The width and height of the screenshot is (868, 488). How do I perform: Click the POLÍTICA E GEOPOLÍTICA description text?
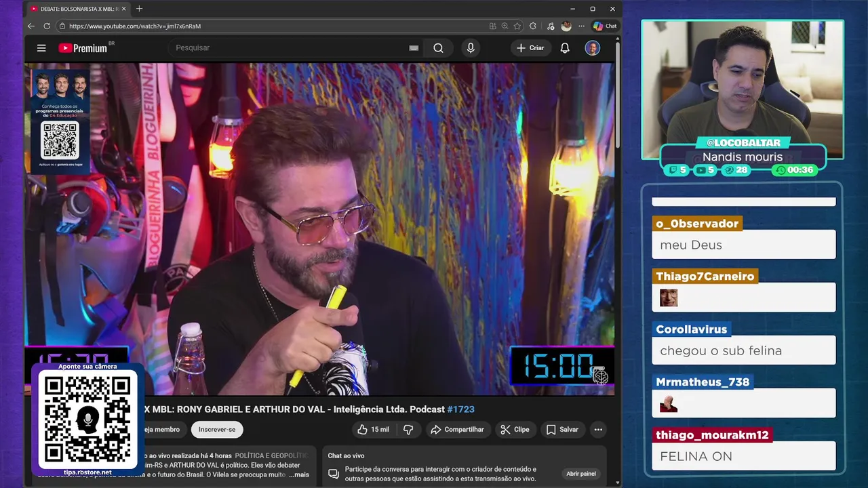point(271,456)
